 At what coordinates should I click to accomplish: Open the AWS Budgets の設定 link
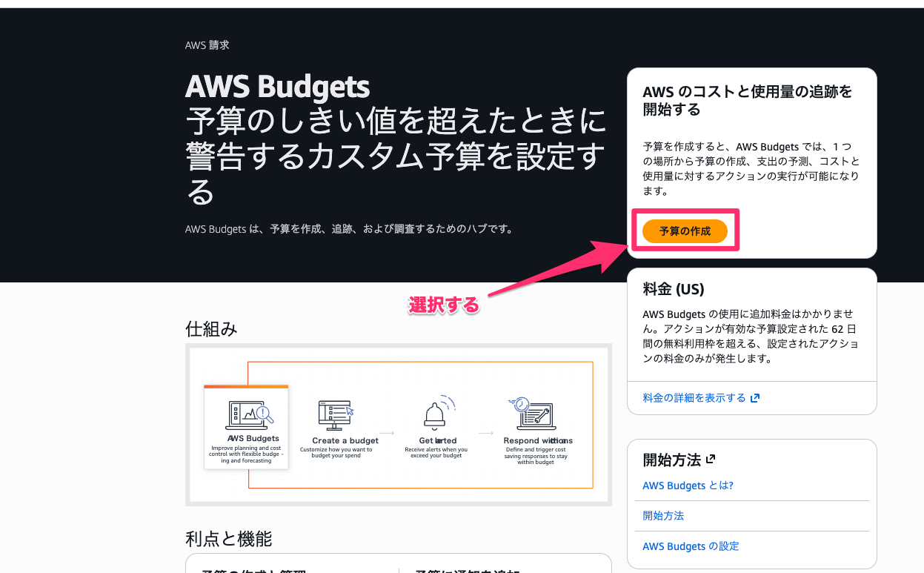[691, 546]
